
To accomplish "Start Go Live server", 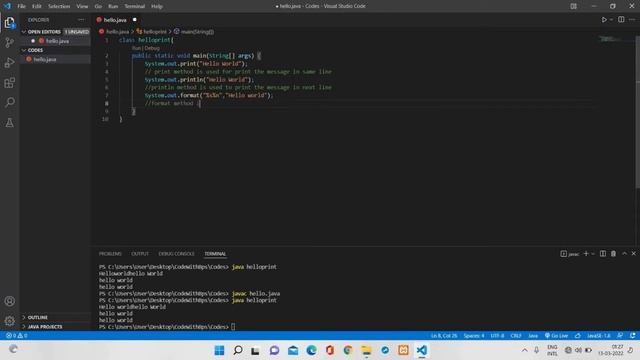I will tap(556, 336).
